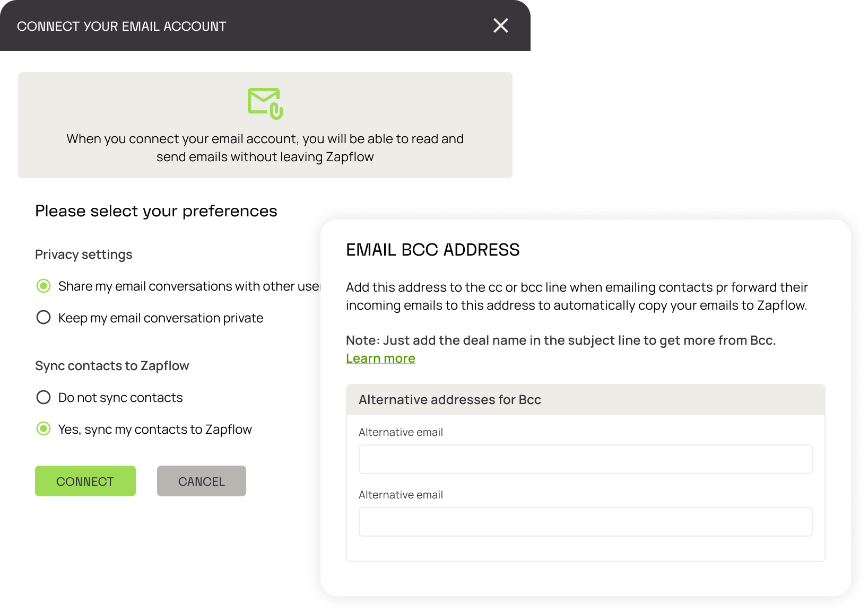Image resolution: width=868 pixels, height=613 pixels.
Task: Click the Privacy settings label
Action: pos(84,255)
